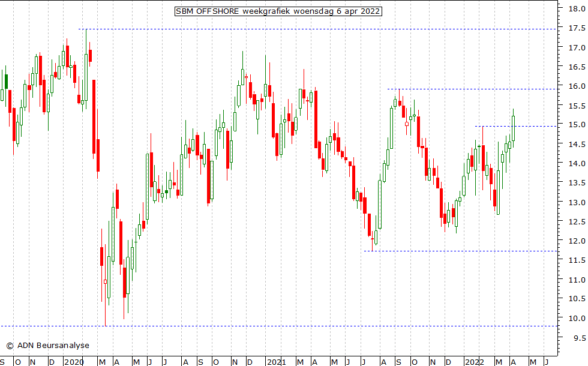This screenshot has width=588, height=366.
Task: Click the 11.5 price axis label
Action: (x=577, y=260)
